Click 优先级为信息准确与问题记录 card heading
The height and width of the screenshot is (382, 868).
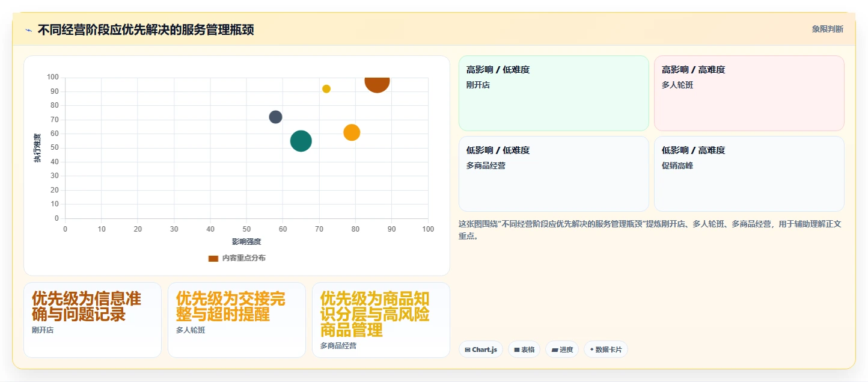87,306
